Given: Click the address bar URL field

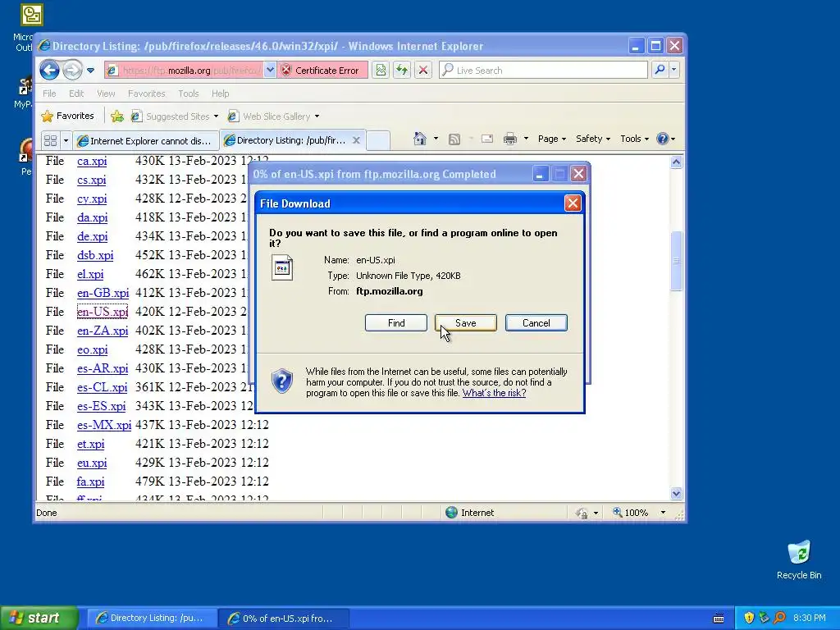Looking at the screenshot, I should 184,71.
